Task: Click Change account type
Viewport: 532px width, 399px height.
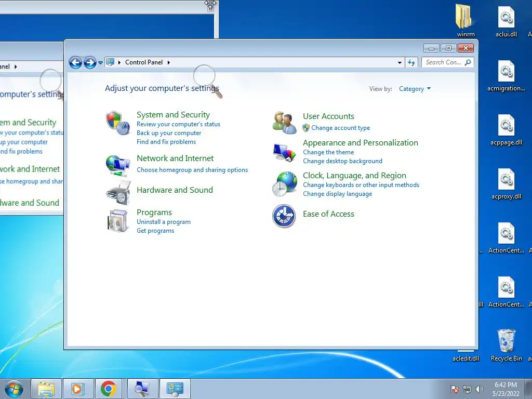Action: point(341,128)
